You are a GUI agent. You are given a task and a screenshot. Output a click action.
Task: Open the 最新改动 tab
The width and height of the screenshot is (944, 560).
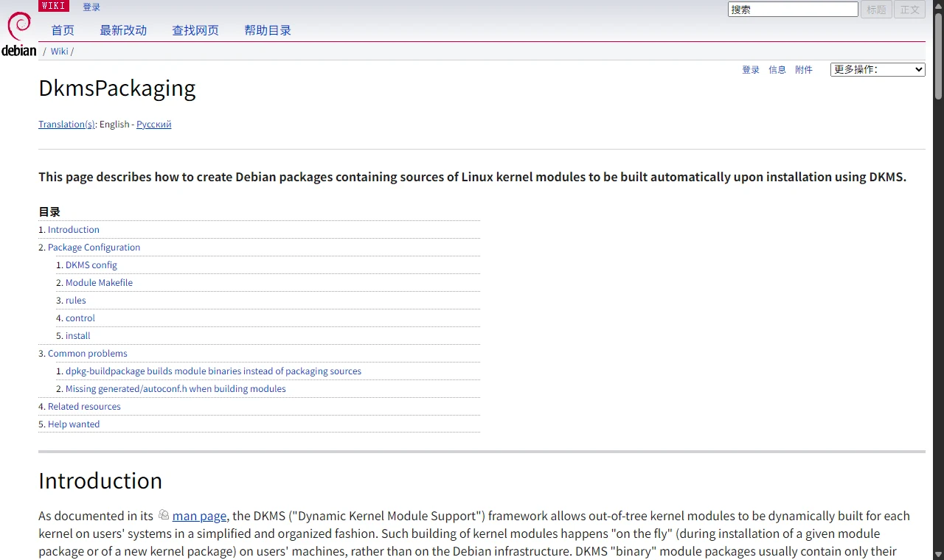(x=123, y=30)
